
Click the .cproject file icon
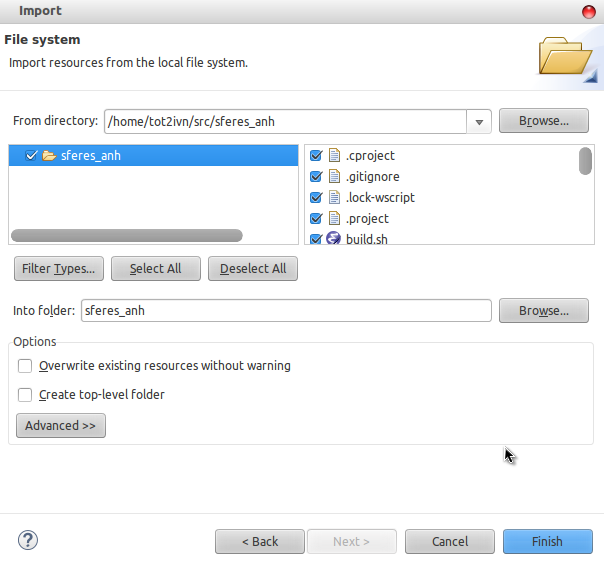334,156
